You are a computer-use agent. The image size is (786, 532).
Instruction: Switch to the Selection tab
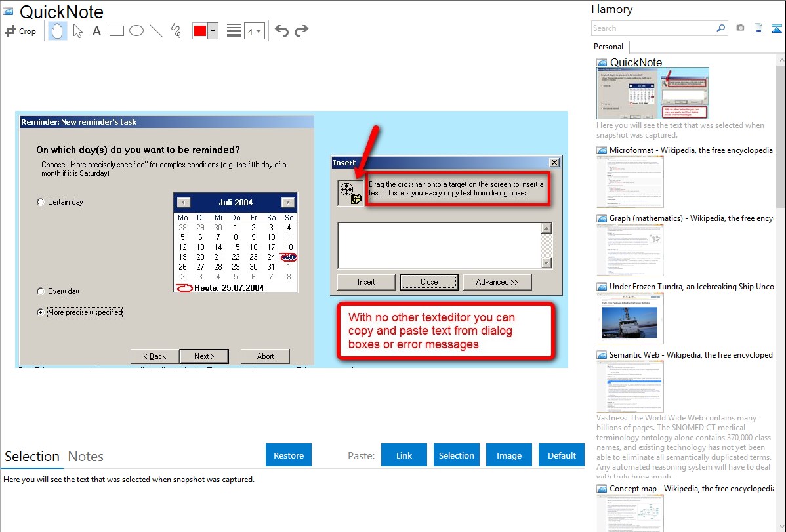(32, 457)
